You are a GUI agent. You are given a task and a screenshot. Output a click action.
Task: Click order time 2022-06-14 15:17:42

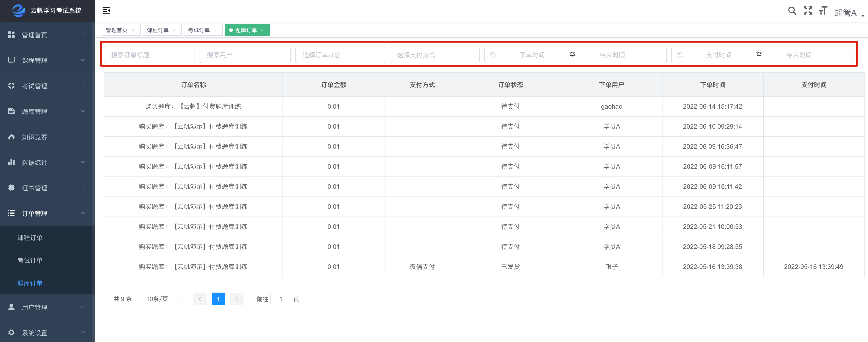712,106
